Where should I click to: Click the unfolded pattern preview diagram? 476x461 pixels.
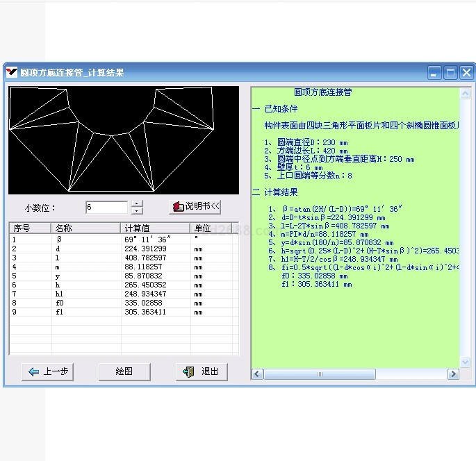[123, 140]
